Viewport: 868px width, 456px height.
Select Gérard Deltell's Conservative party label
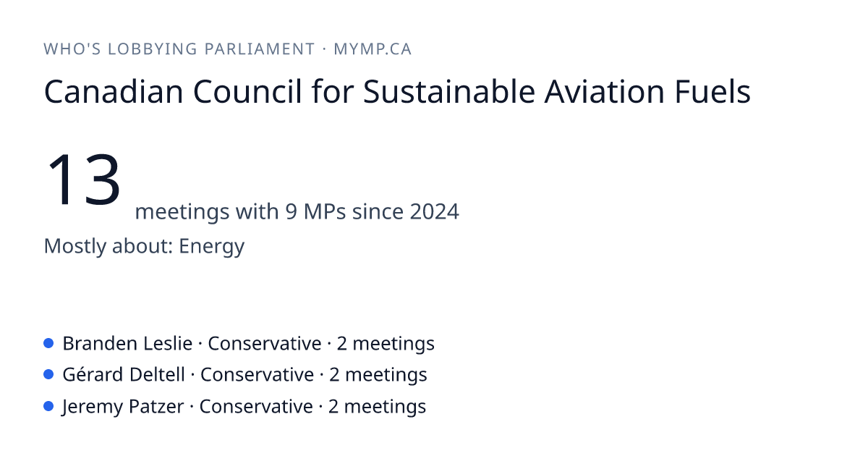pos(258,375)
